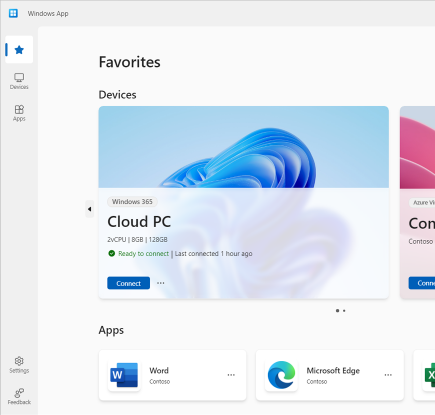Viewport: 435px width, 415px height.
Task: Open Settings gear in sidebar
Action: [x=19, y=365]
